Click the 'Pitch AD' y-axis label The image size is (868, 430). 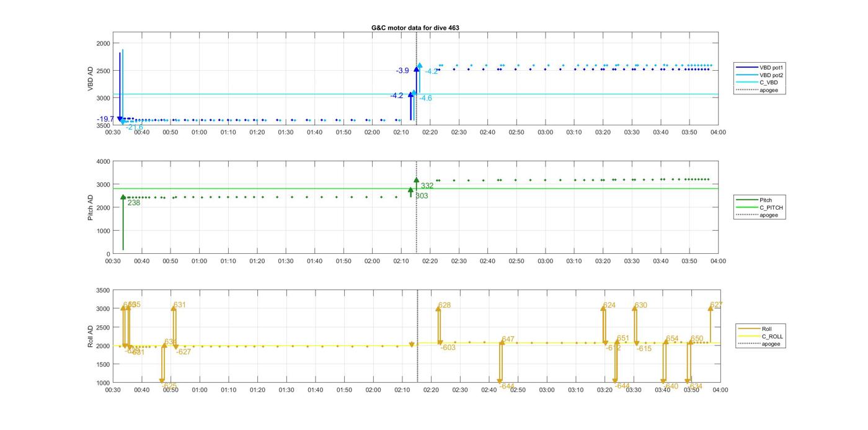tap(91, 207)
